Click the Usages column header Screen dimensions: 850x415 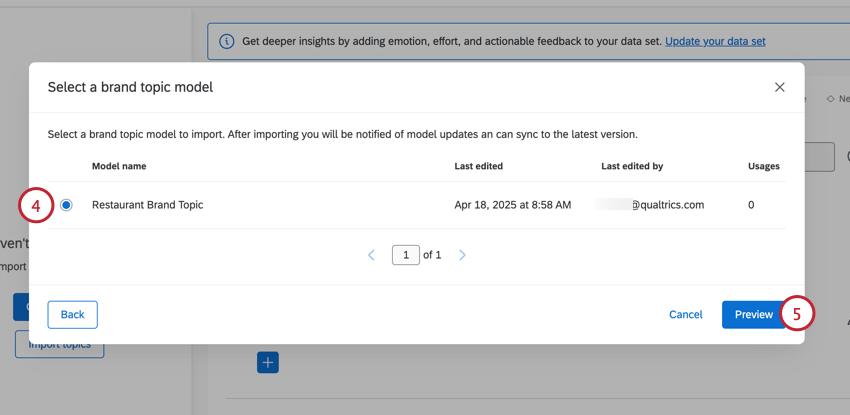[763, 166]
